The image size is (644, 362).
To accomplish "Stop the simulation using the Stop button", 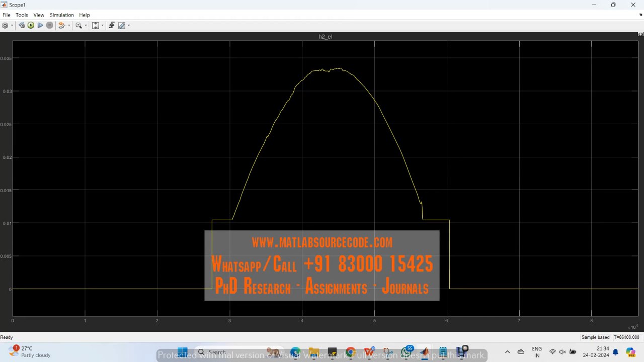I will tap(49, 25).
